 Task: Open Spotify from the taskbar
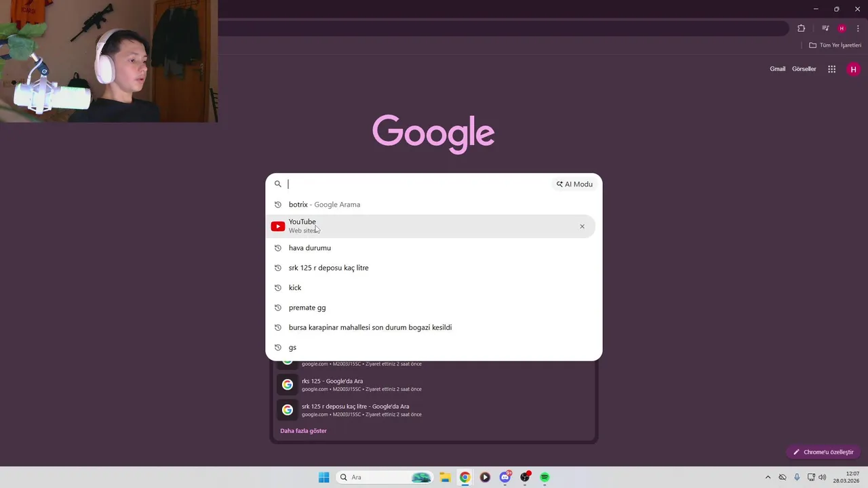click(x=545, y=477)
